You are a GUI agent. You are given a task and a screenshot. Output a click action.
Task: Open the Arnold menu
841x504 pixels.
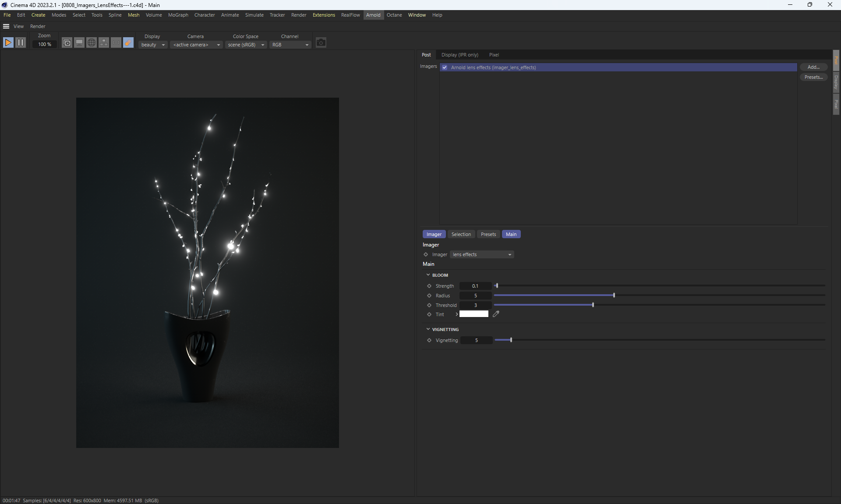[373, 15]
